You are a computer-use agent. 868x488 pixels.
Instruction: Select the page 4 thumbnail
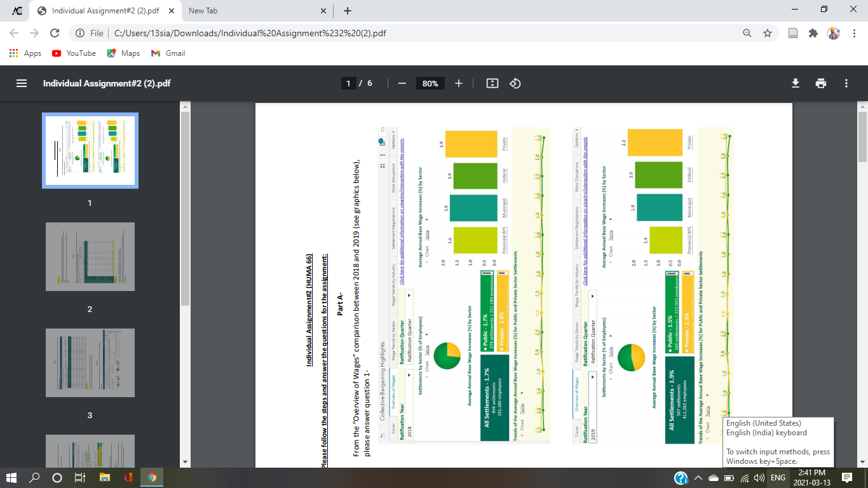coord(90,451)
